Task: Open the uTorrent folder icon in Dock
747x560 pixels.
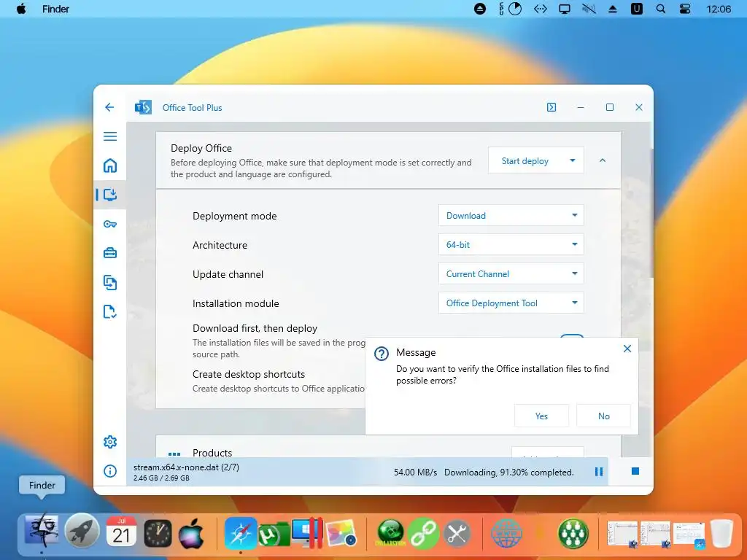Action: click(x=274, y=534)
